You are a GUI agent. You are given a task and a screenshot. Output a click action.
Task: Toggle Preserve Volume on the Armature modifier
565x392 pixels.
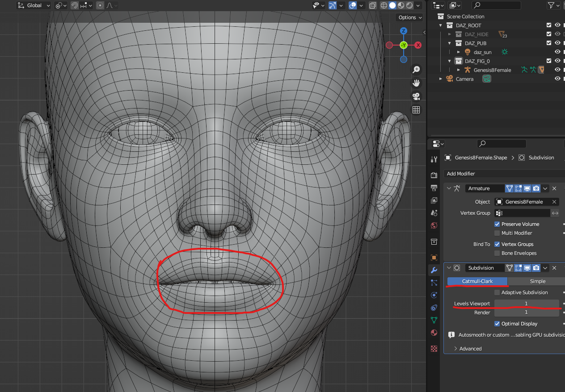[497, 224]
